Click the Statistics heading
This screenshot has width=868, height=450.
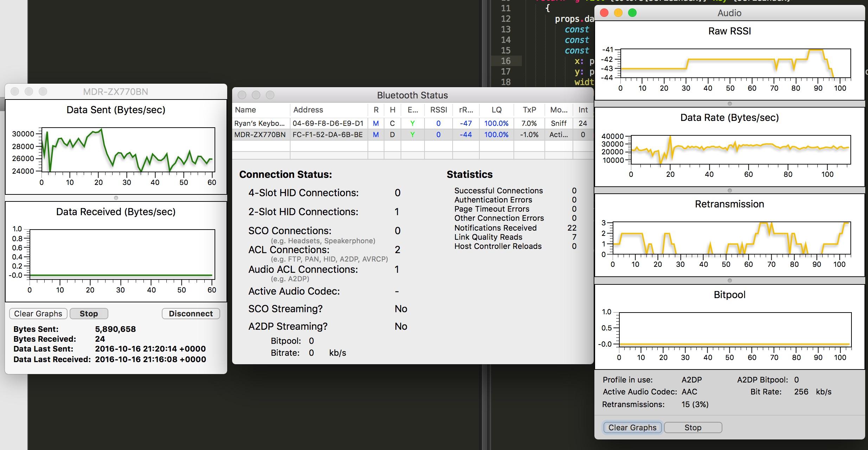pyautogui.click(x=470, y=175)
